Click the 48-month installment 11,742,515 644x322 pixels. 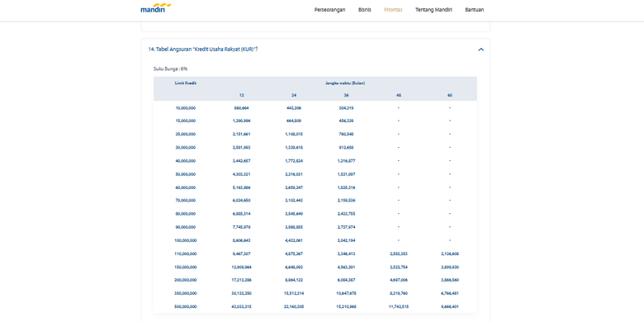click(x=399, y=306)
